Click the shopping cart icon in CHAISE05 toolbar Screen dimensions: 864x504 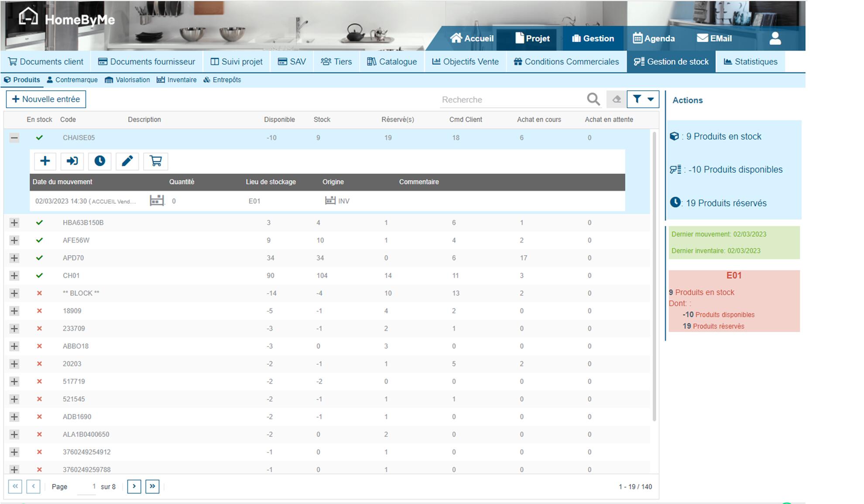coord(155,161)
